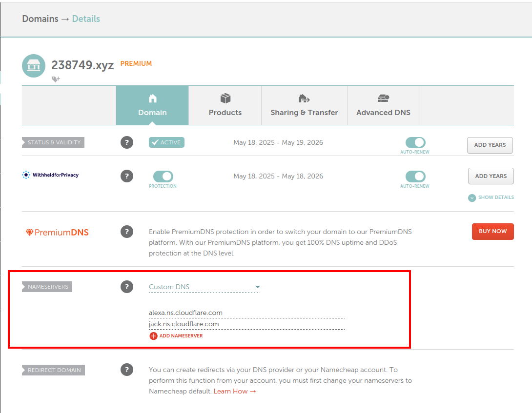Open the Custom DNS nameserver dropdown
The width and height of the screenshot is (532, 413).
[205, 287]
